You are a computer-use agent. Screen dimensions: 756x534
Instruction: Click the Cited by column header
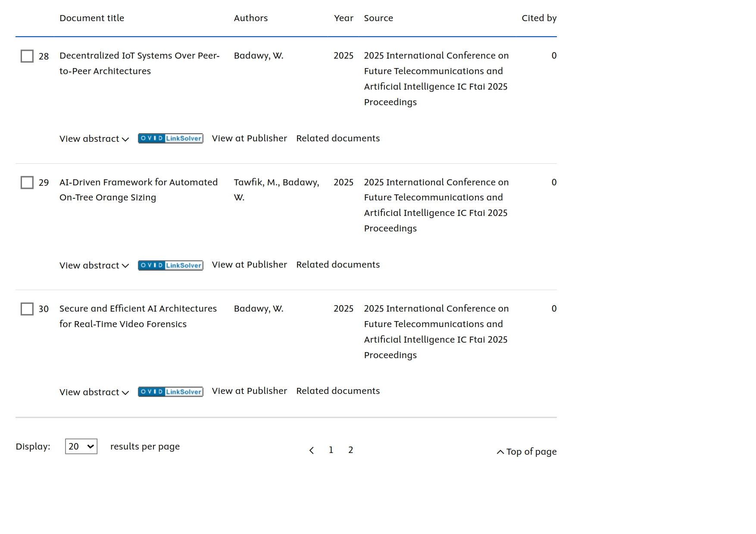coord(539,18)
